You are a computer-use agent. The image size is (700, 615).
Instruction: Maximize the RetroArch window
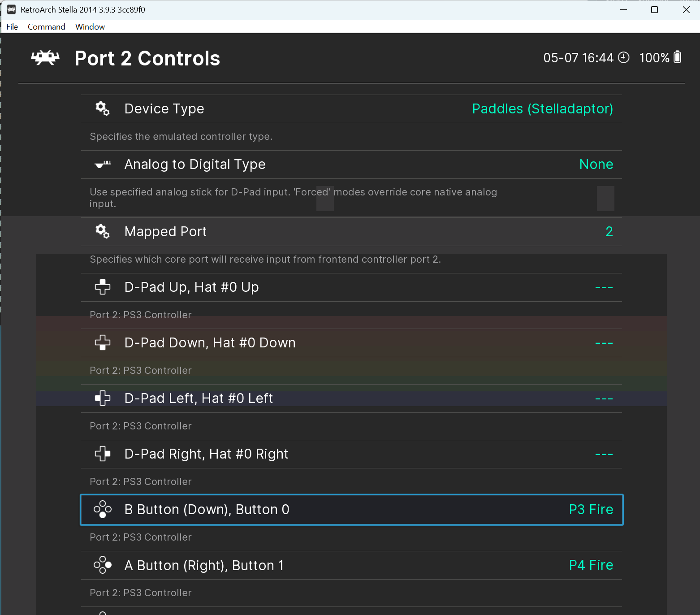[x=654, y=9]
